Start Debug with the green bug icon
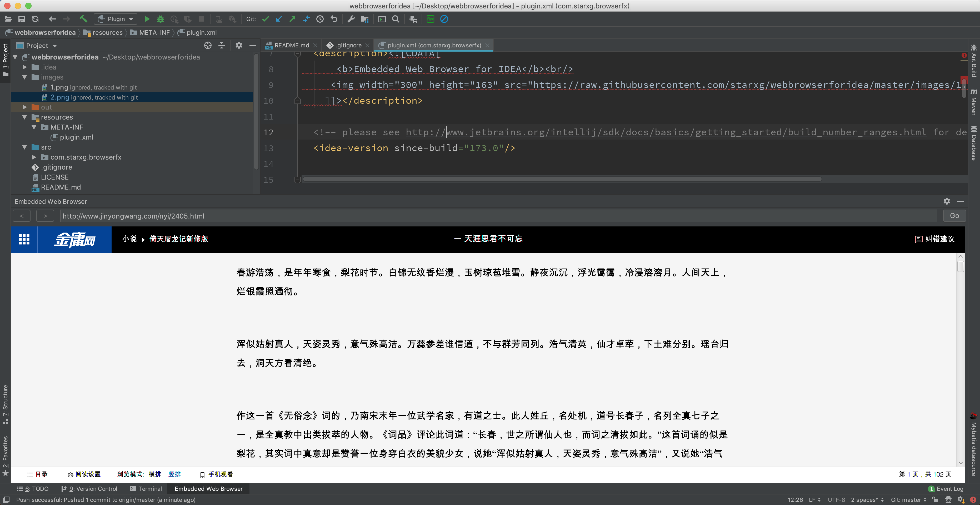Screen dimensions: 980x505 tap(161, 19)
